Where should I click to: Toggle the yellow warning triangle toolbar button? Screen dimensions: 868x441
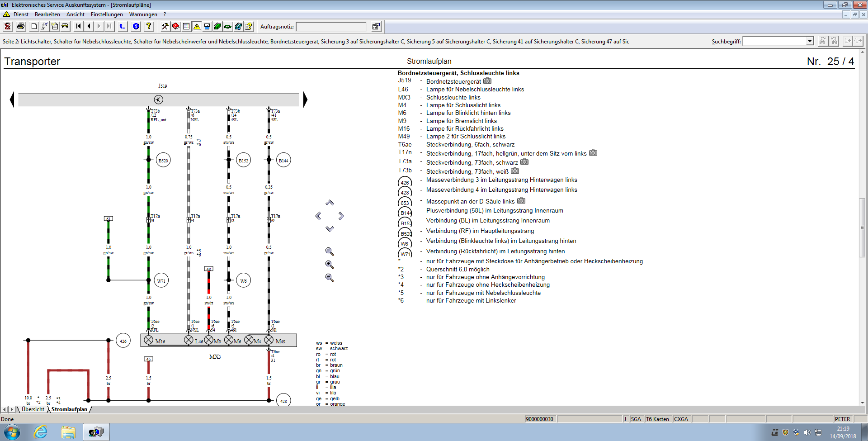[197, 26]
